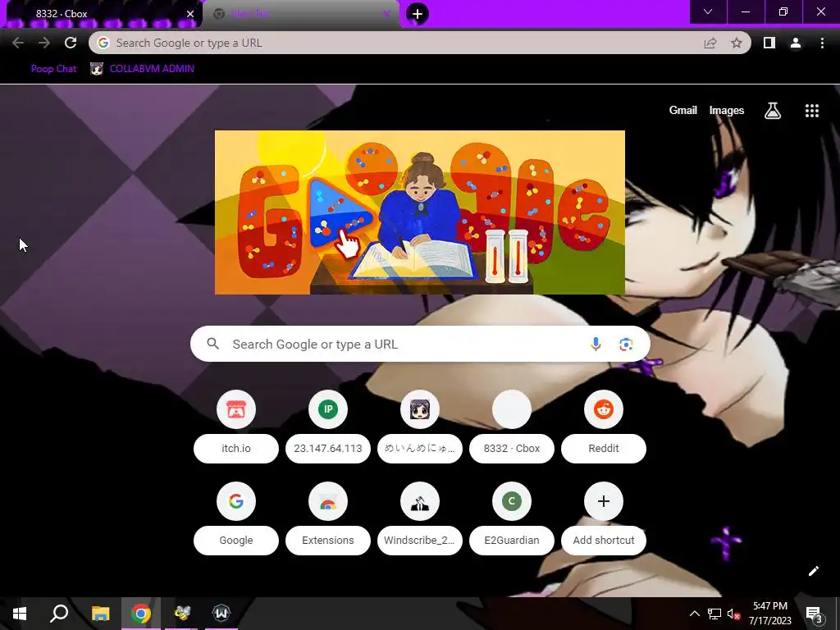Open the notification center
The height and width of the screenshot is (630, 840).
coord(815,614)
